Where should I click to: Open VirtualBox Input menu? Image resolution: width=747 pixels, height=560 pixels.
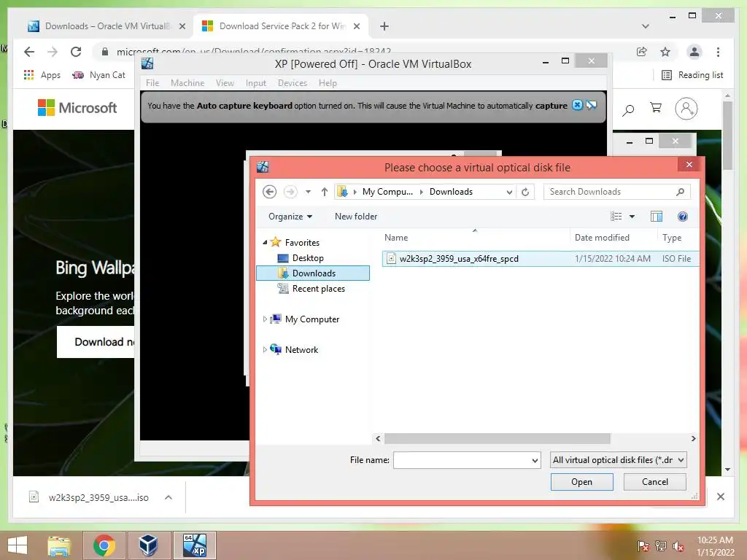click(256, 83)
